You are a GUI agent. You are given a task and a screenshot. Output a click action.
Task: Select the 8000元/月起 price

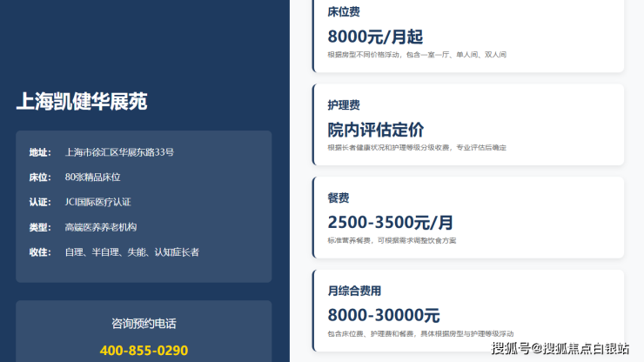pyautogui.click(x=375, y=37)
